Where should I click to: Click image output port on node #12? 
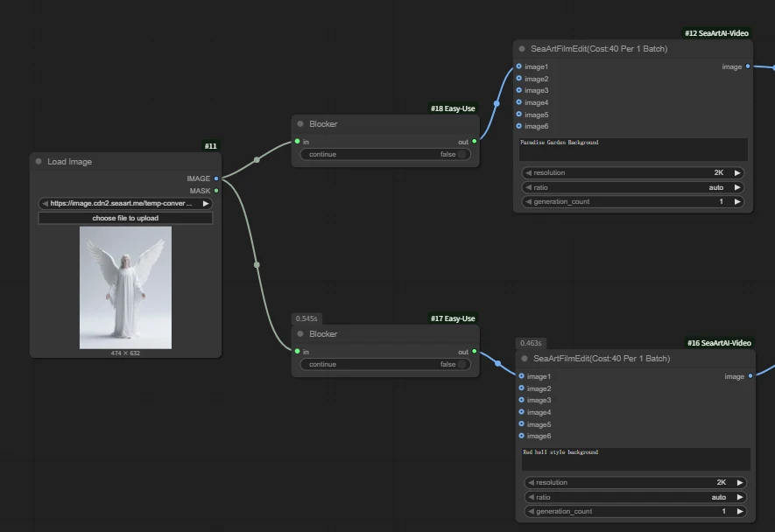pos(748,66)
